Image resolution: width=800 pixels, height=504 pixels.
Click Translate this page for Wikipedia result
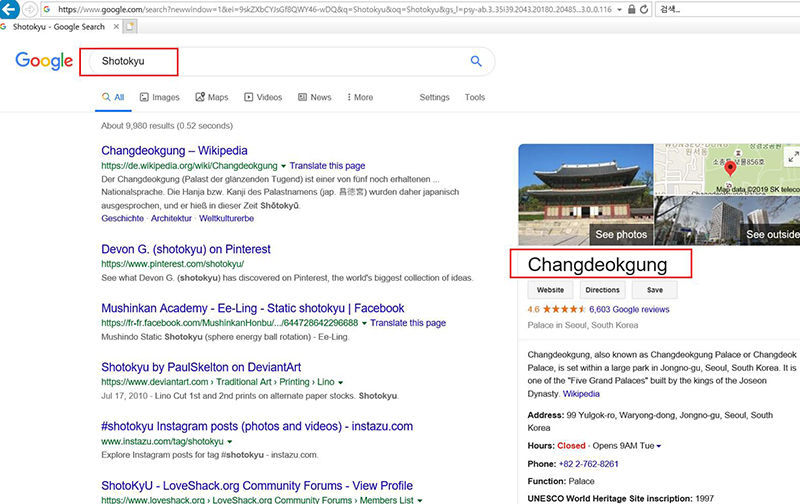(x=327, y=166)
